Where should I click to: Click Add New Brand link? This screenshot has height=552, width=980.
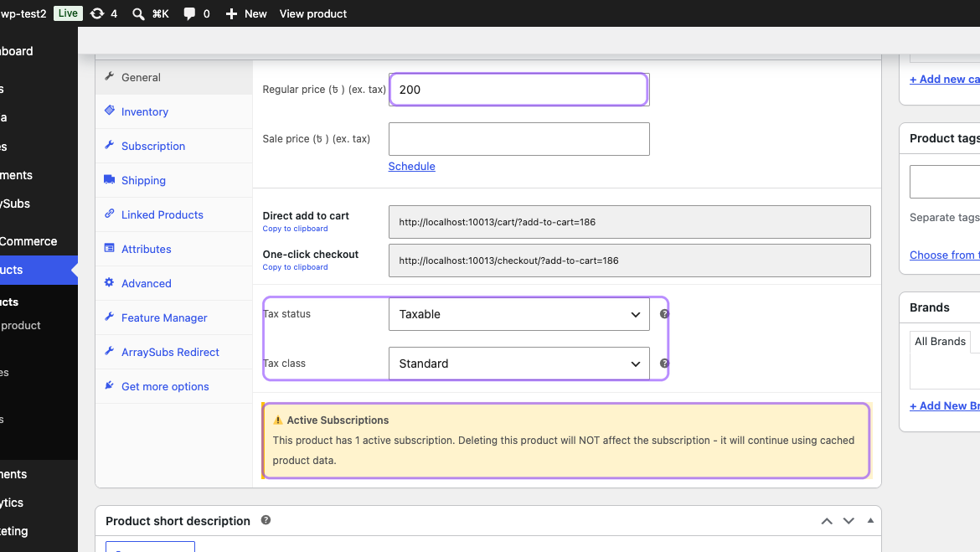pyautogui.click(x=944, y=406)
